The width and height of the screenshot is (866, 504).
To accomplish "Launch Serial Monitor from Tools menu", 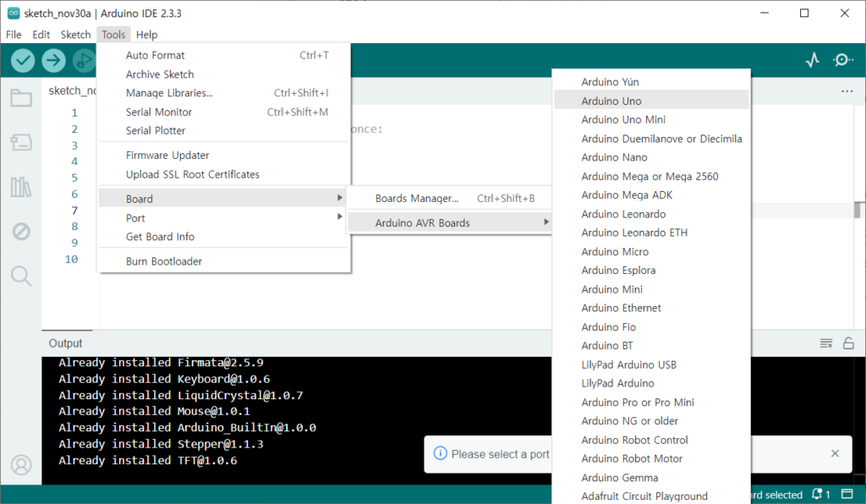I will click(224, 112).
